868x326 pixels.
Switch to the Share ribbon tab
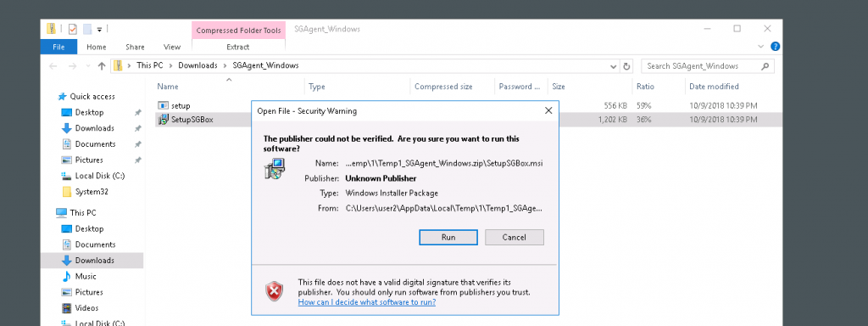[135, 48]
